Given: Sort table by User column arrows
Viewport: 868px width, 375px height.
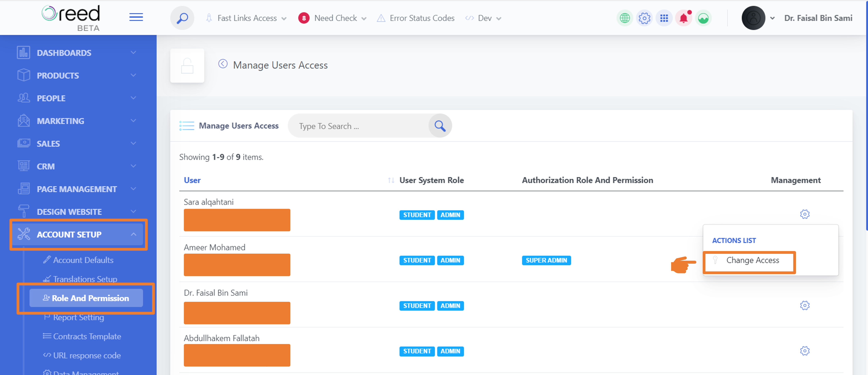Looking at the screenshot, I should pyautogui.click(x=391, y=180).
